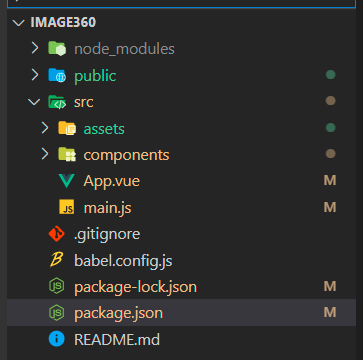Viewport: 363px width, 360px height.
Task: Click the Vue logo icon beside App.vue
Action: tap(67, 181)
